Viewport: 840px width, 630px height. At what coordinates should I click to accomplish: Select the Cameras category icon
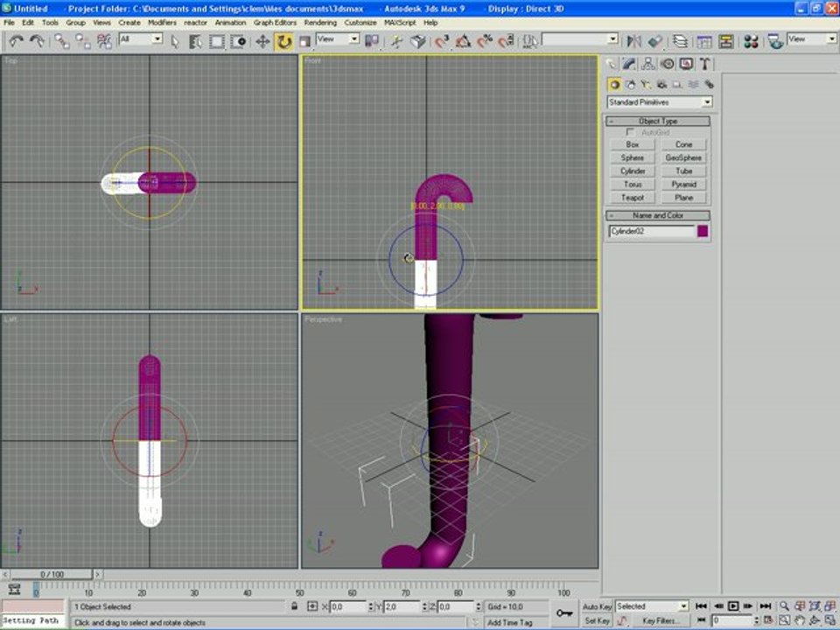[661, 85]
